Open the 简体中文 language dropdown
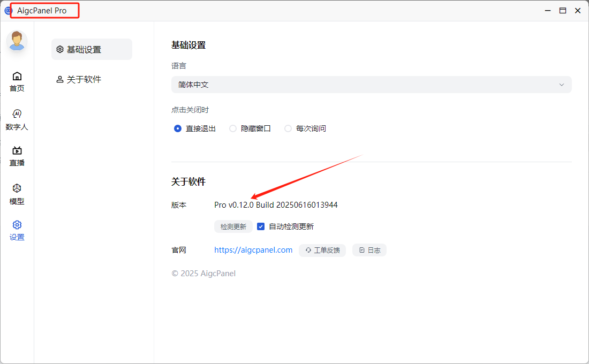Image resolution: width=589 pixels, height=364 pixels. coord(371,85)
